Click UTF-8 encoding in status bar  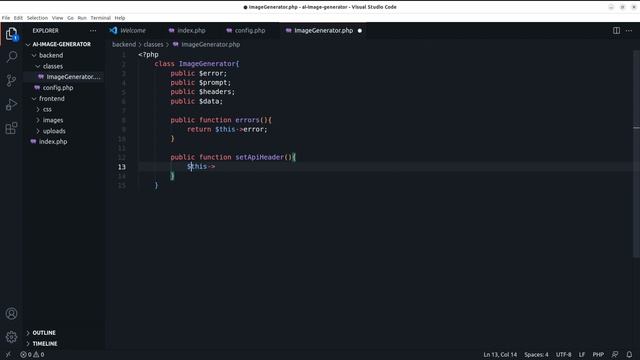click(563, 355)
